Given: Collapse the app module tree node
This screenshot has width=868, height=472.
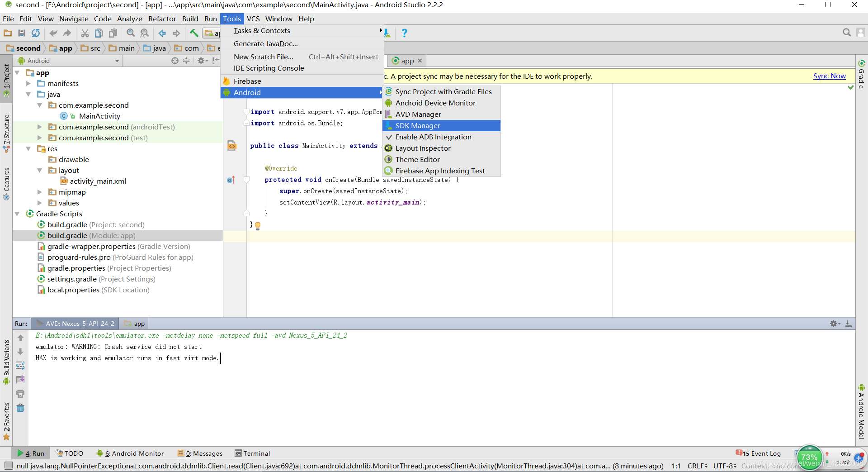Looking at the screenshot, I should (x=17, y=73).
